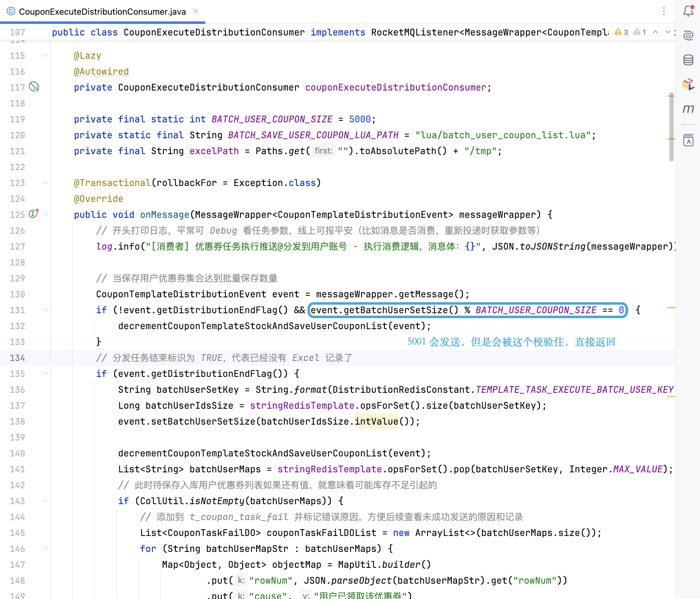Jump to the previous highlighted problem

tap(655, 32)
